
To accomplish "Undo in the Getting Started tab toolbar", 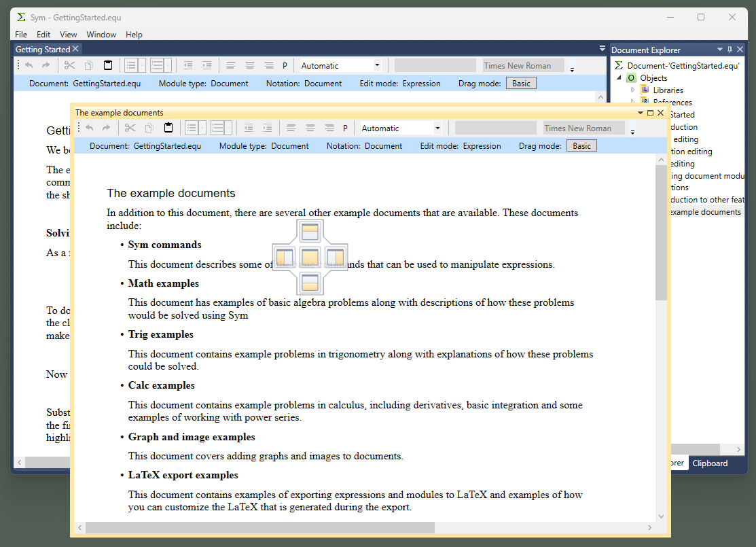I will click(29, 65).
